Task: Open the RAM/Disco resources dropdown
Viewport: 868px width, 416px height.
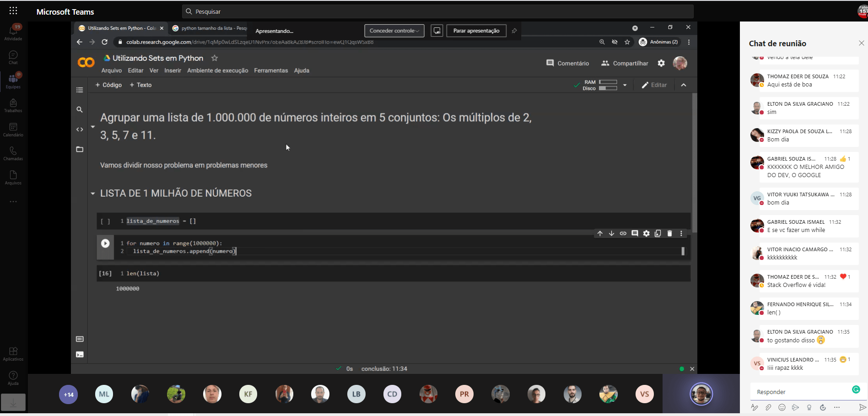Action: 625,85
